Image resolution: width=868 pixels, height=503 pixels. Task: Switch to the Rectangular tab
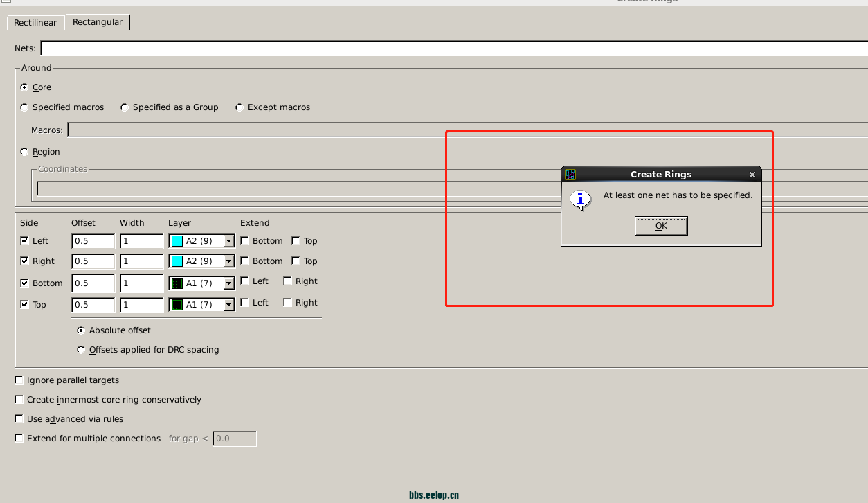[98, 22]
